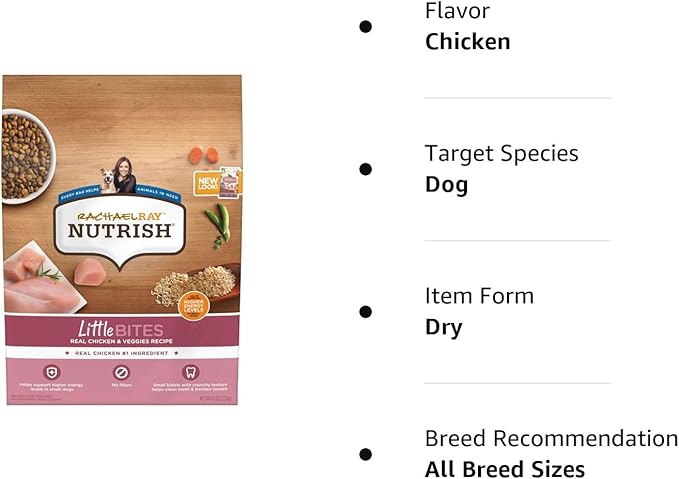Click the Item Form label
Image resolution: width=679 pixels, height=479 pixels.
[x=479, y=296]
